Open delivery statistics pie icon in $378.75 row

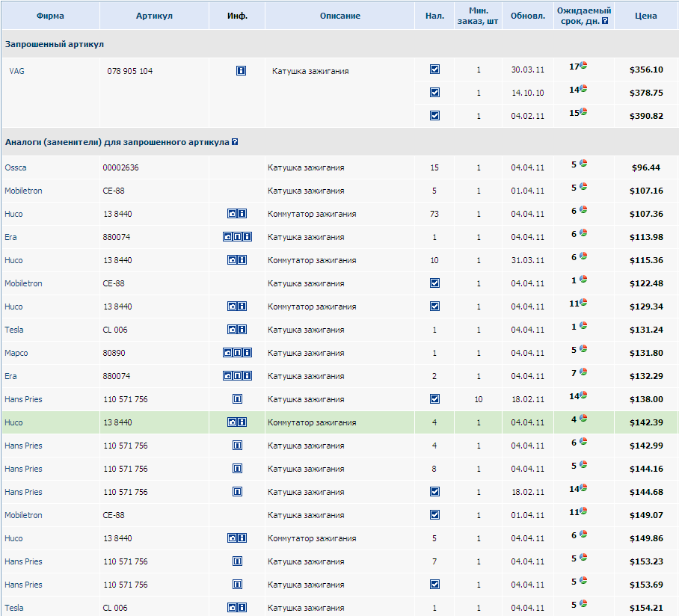click(x=583, y=88)
